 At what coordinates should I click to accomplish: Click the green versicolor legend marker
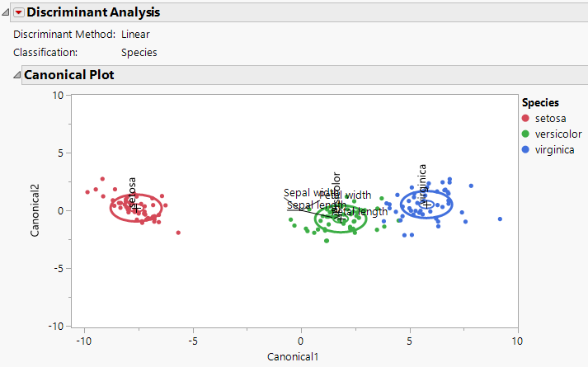tap(526, 134)
